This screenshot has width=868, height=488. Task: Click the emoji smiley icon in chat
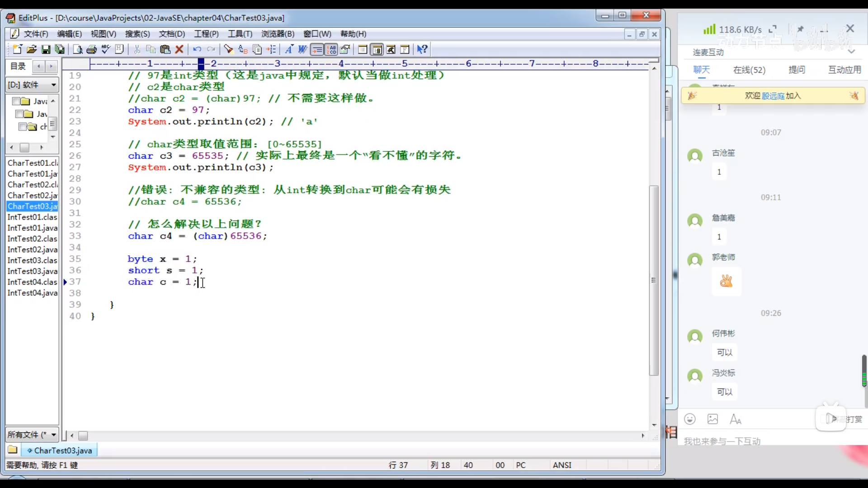pos(689,419)
